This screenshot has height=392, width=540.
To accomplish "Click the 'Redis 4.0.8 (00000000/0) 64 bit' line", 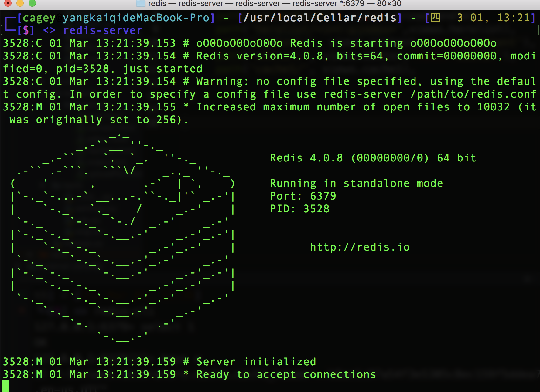I will click(373, 158).
